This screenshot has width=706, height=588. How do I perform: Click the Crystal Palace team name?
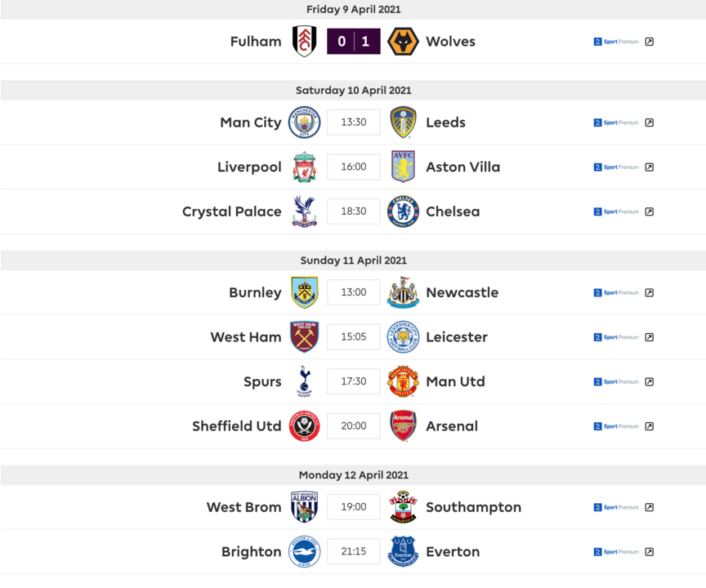click(231, 212)
